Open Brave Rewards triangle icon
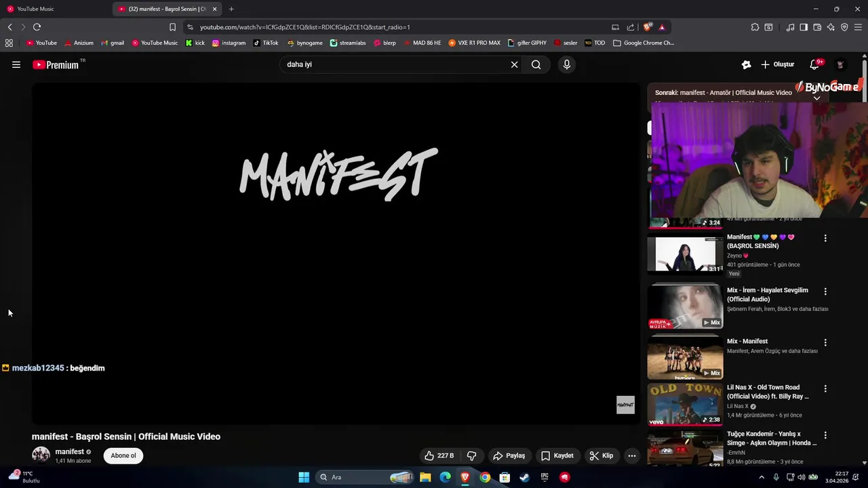Image resolution: width=868 pixels, height=488 pixels. point(662,27)
